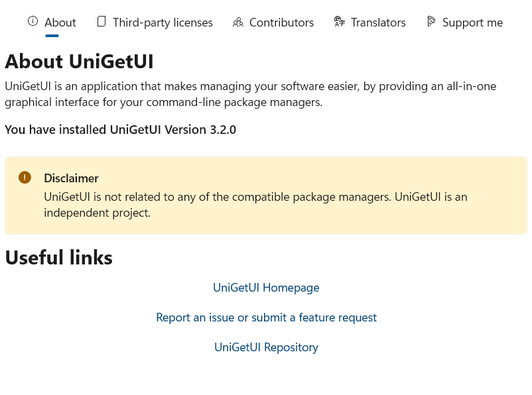The image size is (532, 395).
Task: Open the Translators tab
Action: [378, 22]
